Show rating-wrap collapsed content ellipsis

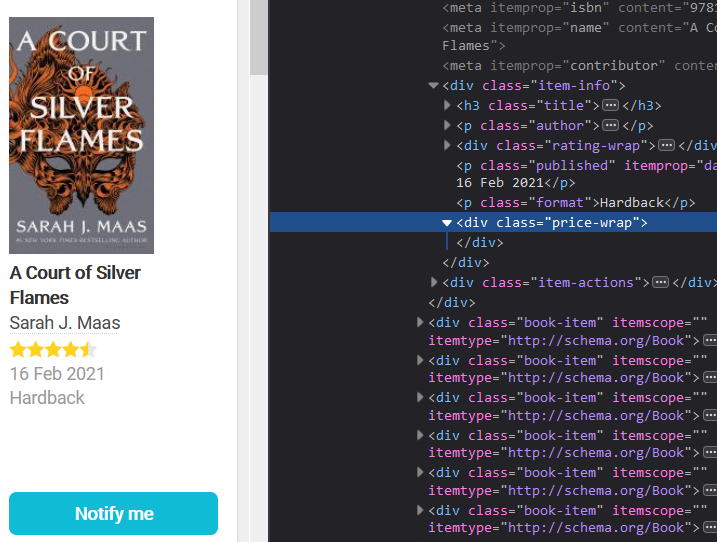click(666, 145)
